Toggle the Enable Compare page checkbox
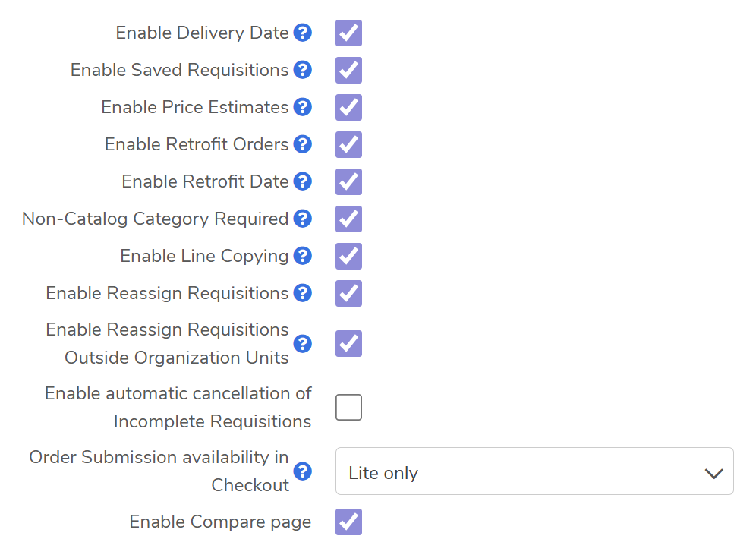 348,522
